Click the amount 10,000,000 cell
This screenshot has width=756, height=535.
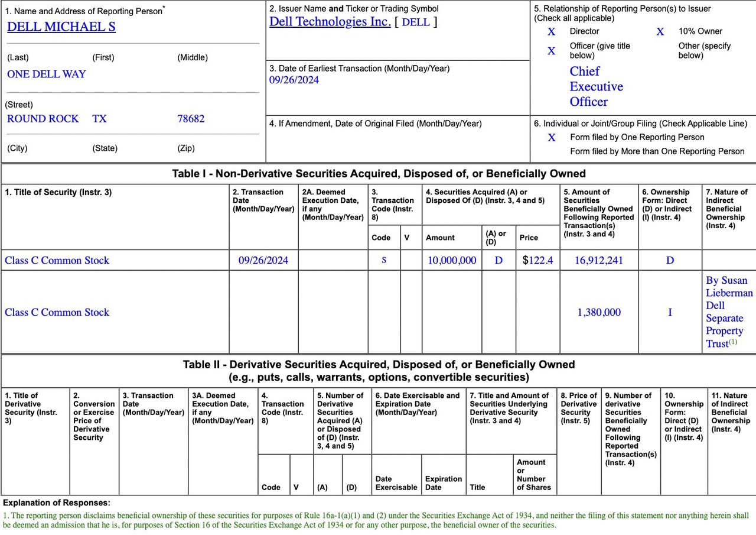(x=452, y=261)
